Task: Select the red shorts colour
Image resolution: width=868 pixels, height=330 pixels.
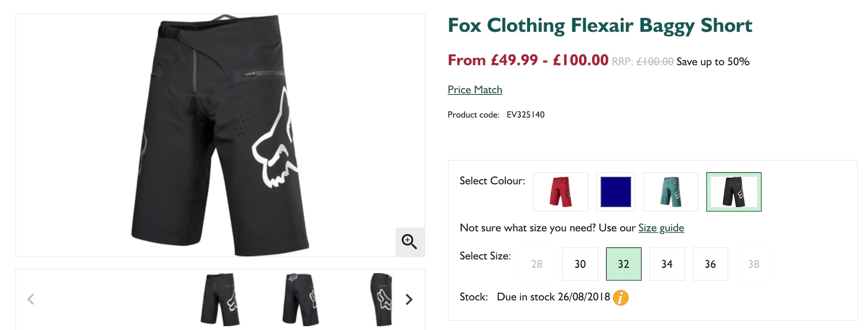Action: click(x=561, y=192)
